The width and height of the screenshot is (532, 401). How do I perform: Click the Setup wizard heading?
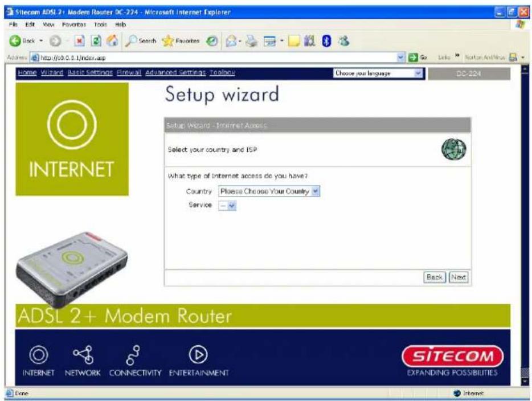coord(222,94)
